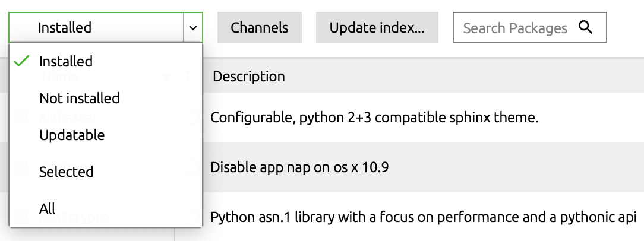Image resolution: width=644 pixels, height=241 pixels.
Task: Open the Channels dialog
Action: point(260,27)
